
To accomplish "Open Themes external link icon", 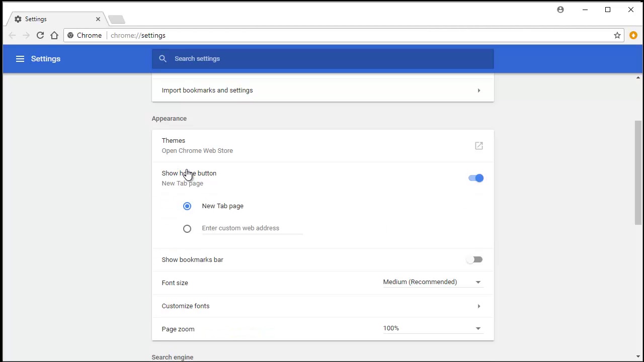I will click(x=479, y=146).
